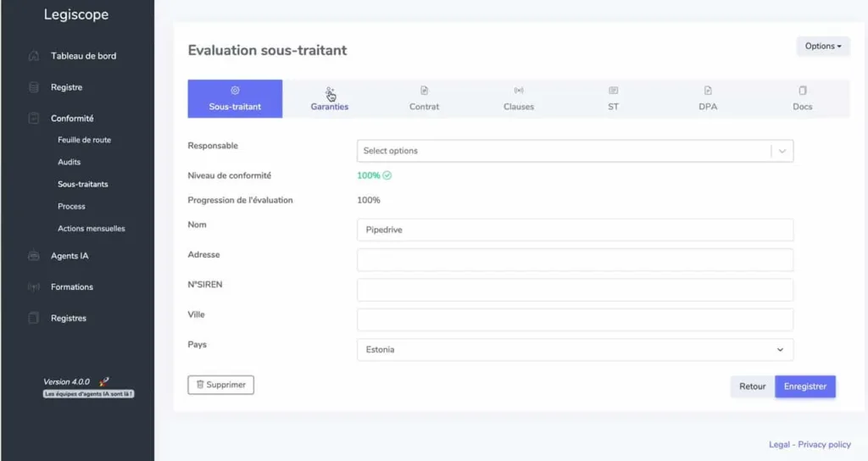Click the Registres book icon in sidebar
Viewport: 868px width, 461px height.
34,319
